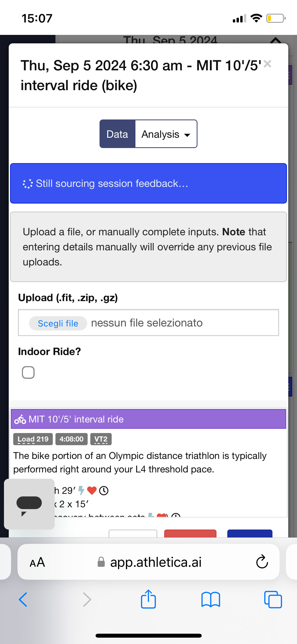The image size is (297, 644).
Task: Click the Load 219 badge
Action: coord(33,439)
